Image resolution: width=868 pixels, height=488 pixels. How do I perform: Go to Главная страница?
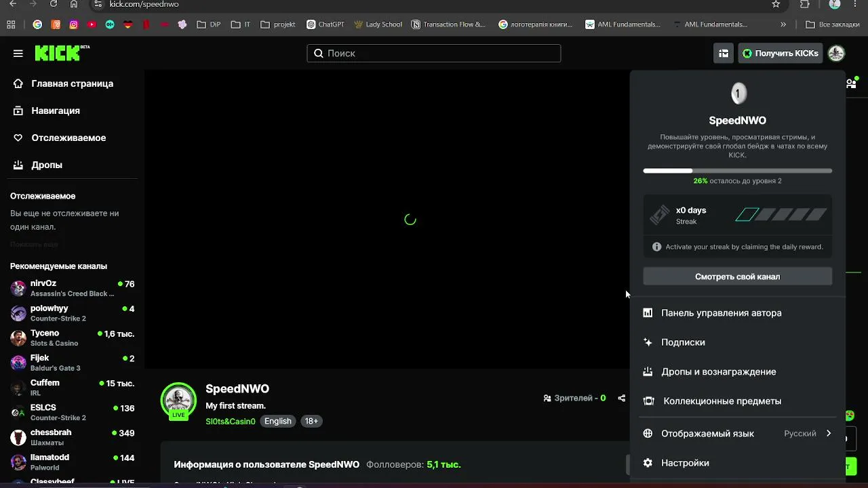tap(72, 84)
